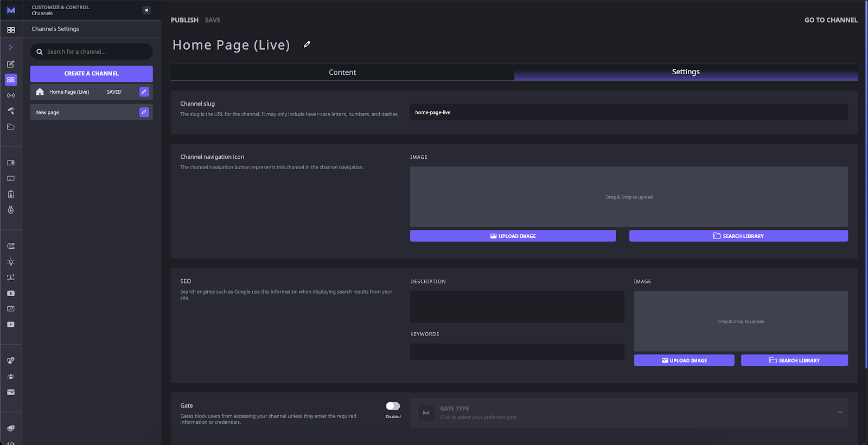Open the page editor pencil-square icon

11,64
